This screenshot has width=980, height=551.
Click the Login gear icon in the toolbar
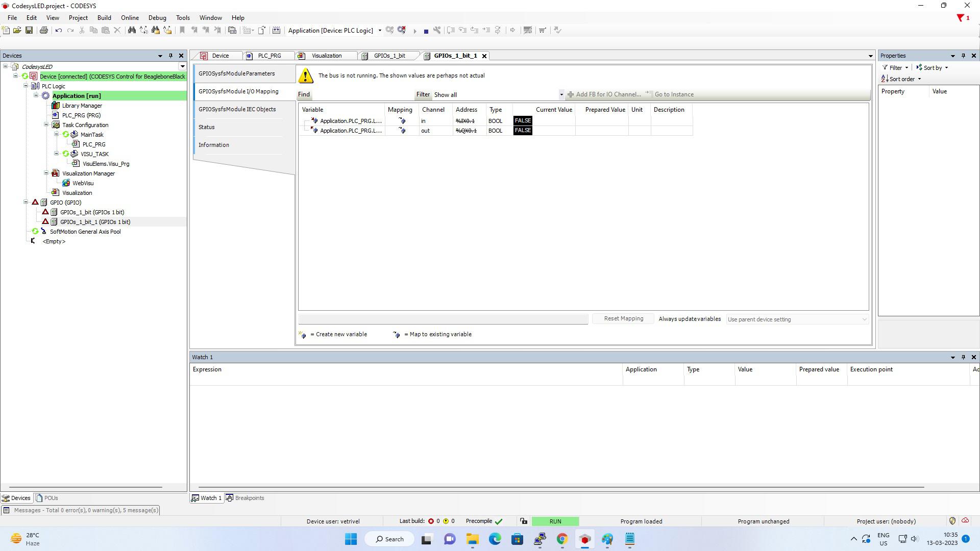coord(390,31)
